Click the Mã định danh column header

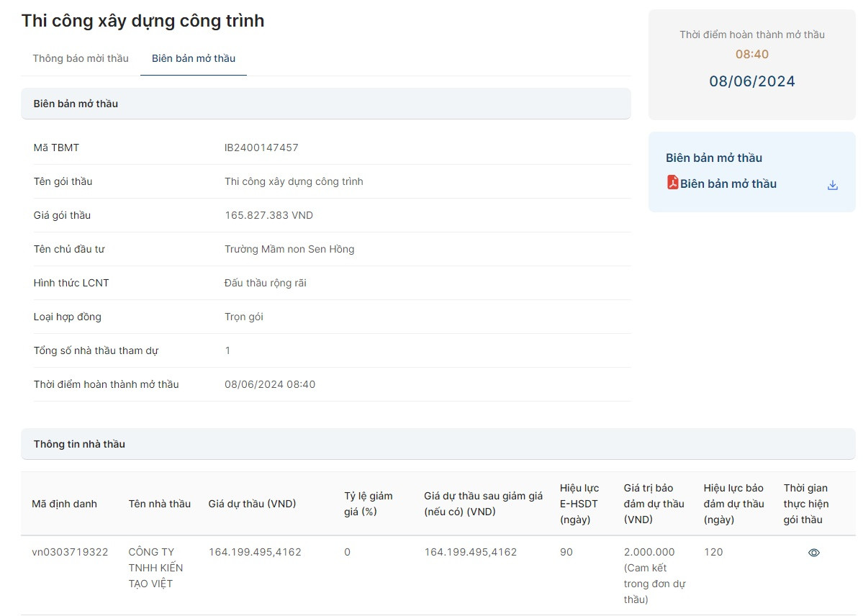tap(64, 504)
